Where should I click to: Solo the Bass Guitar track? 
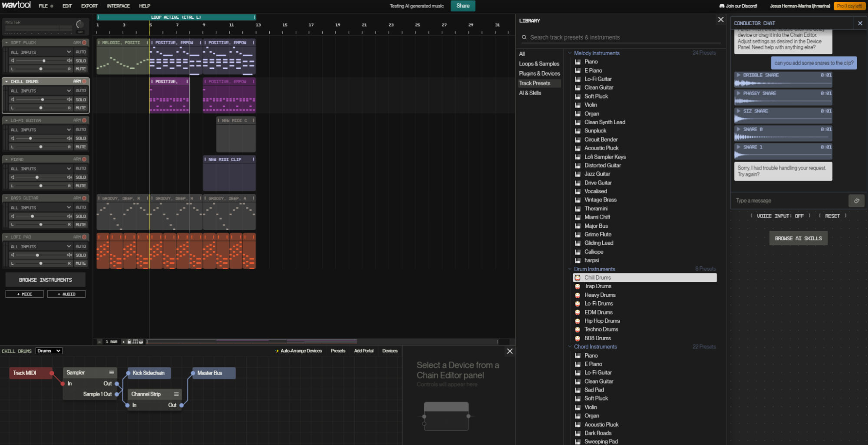(x=81, y=216)
